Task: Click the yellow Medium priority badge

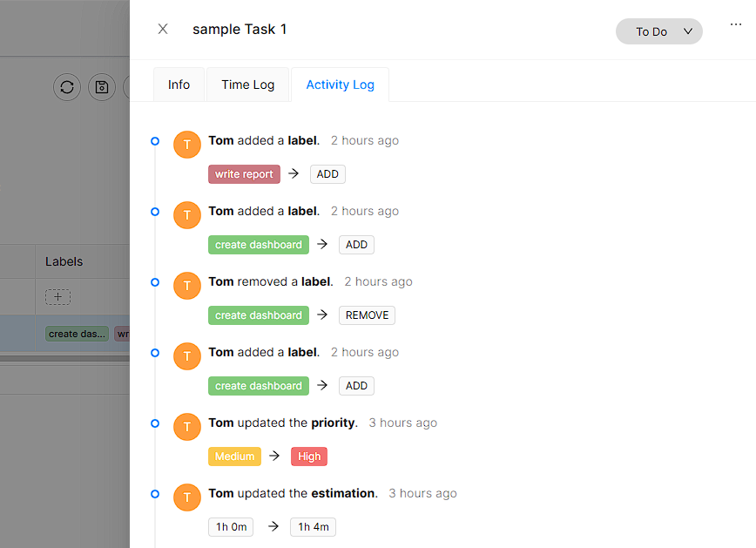Action: 234,457
